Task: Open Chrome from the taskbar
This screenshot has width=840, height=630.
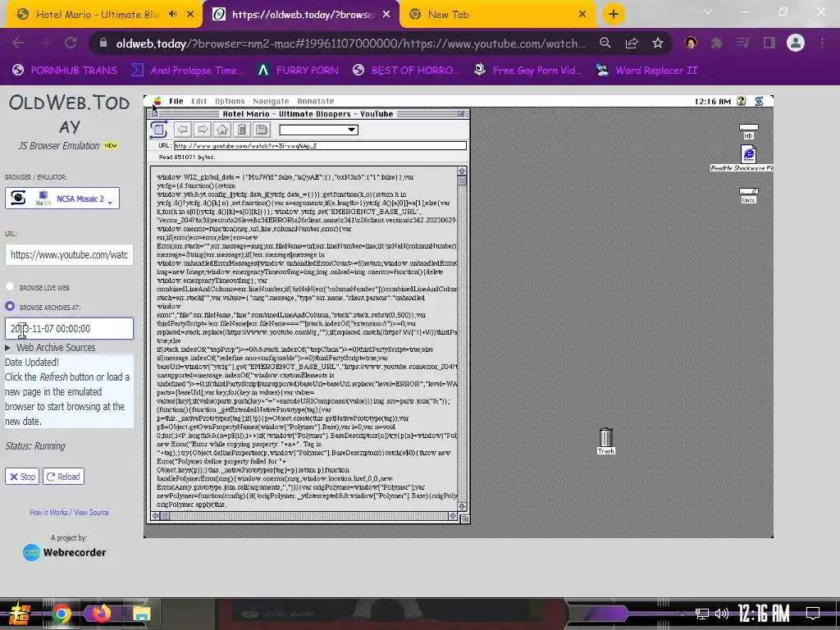Action: (x=61, y=614)
